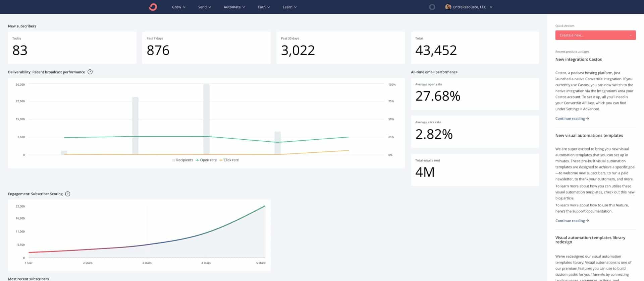This screenshot has height=281, width=644.
Task: Continue reading the Castos integration update
Action: 572,119
